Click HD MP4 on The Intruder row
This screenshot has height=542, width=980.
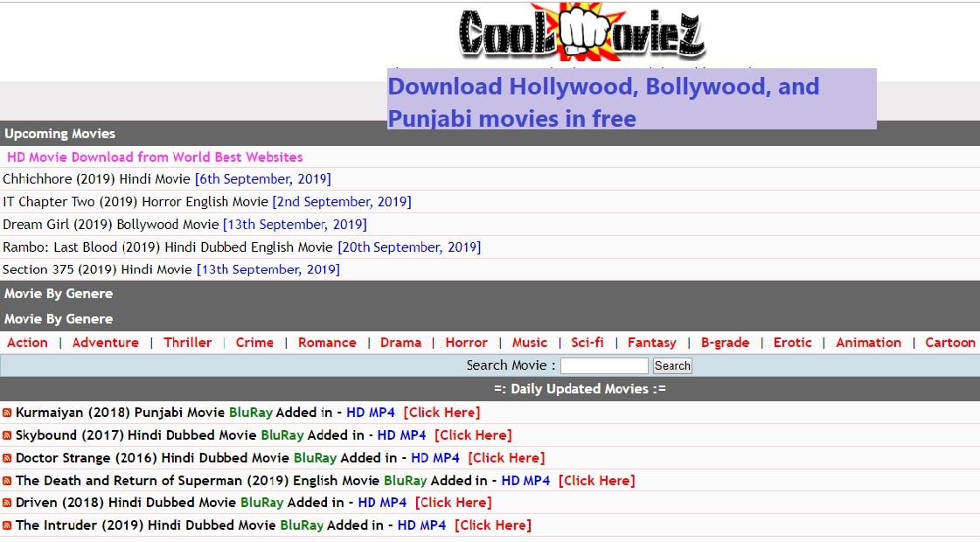pyautogui.click(x=422, y=525)
